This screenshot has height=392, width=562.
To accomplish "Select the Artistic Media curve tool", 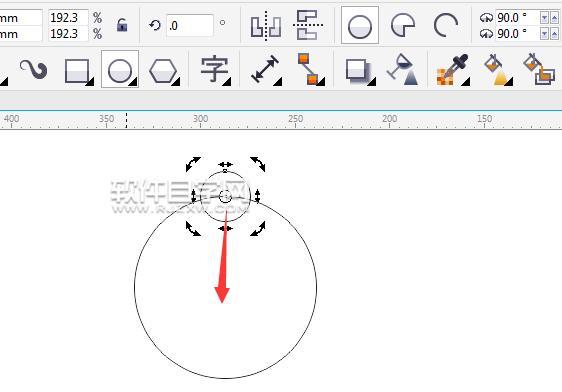I will 33,69.
